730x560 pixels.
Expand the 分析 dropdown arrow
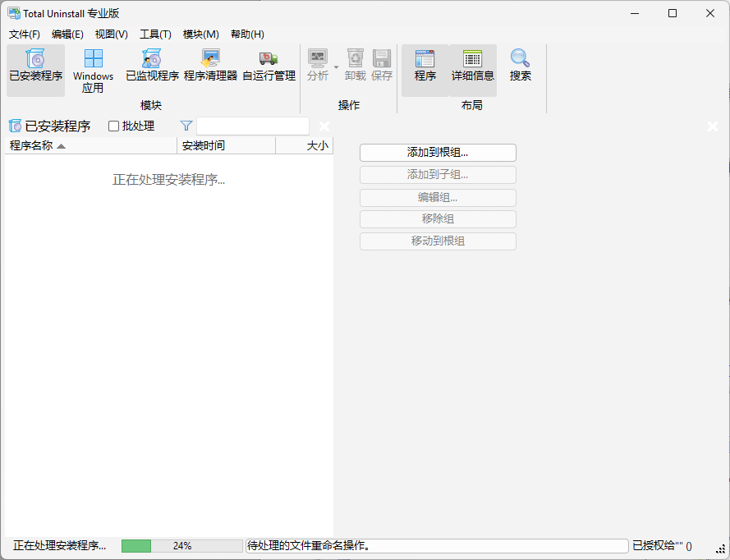336,67
